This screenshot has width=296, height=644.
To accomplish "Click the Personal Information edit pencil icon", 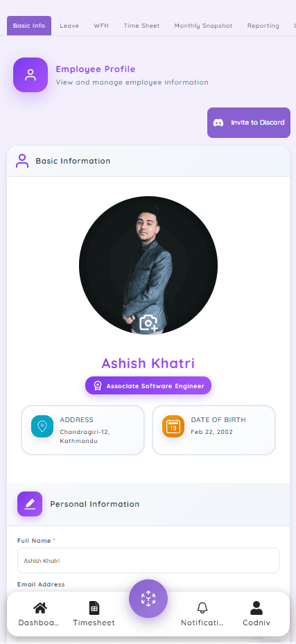I will [x=30, y=504].
